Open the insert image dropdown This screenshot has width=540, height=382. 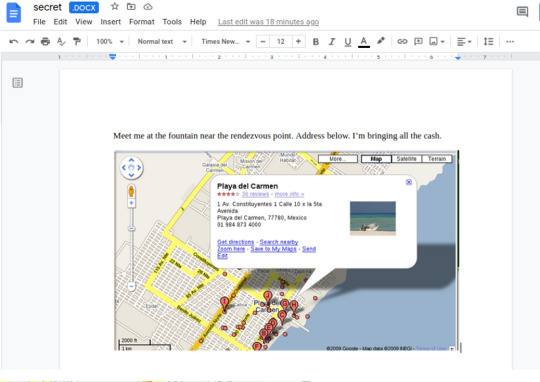(x=437, y=42)
